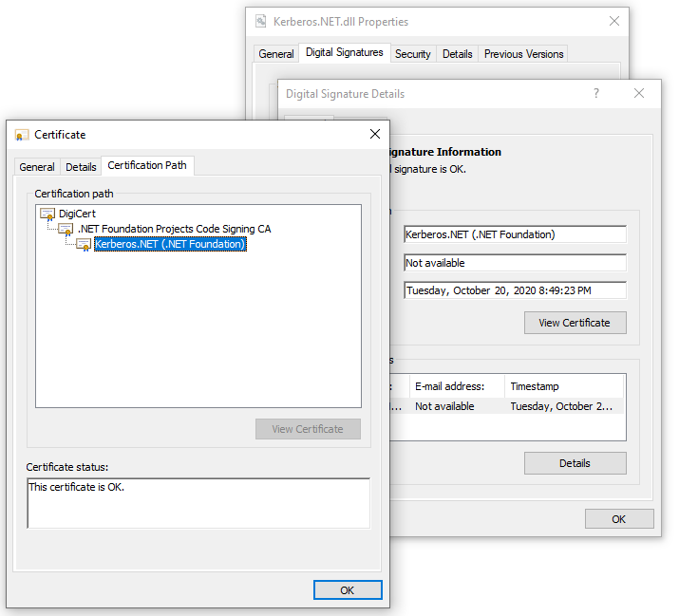
Task: Click the Kerberos.NET.dll Properties file icon
Action: [261, 21]
